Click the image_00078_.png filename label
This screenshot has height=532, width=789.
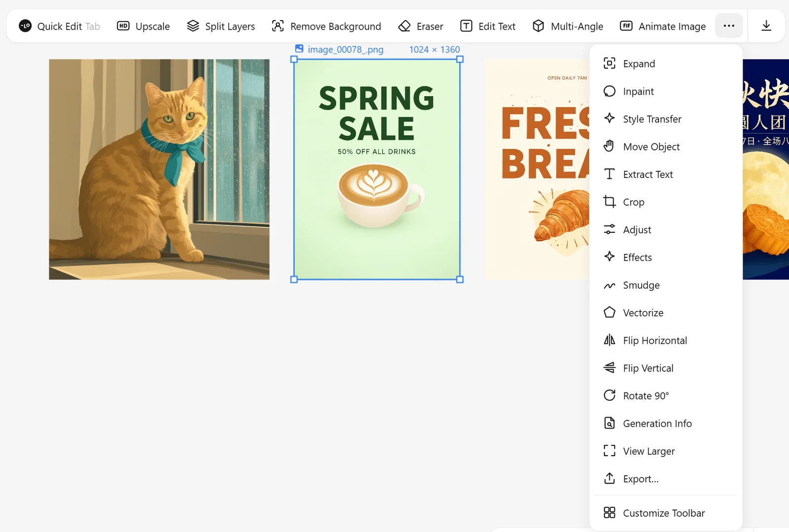click(x=346, y=49)
